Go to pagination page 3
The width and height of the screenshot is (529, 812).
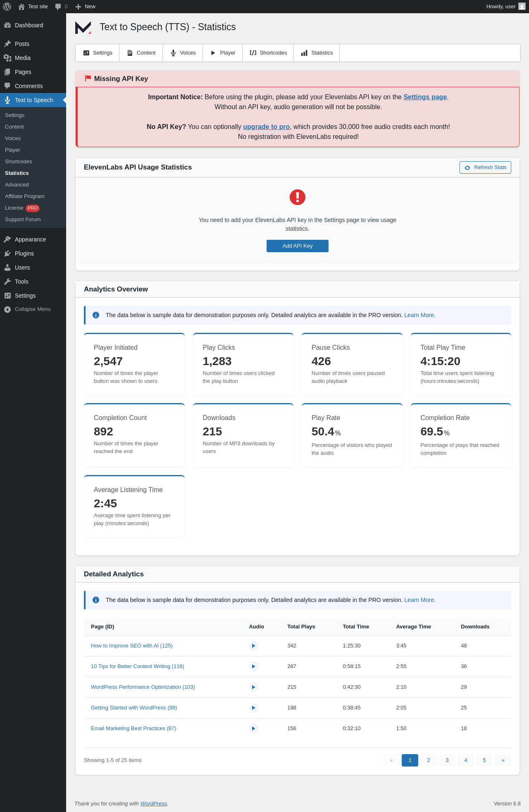[x=447, y=760]
